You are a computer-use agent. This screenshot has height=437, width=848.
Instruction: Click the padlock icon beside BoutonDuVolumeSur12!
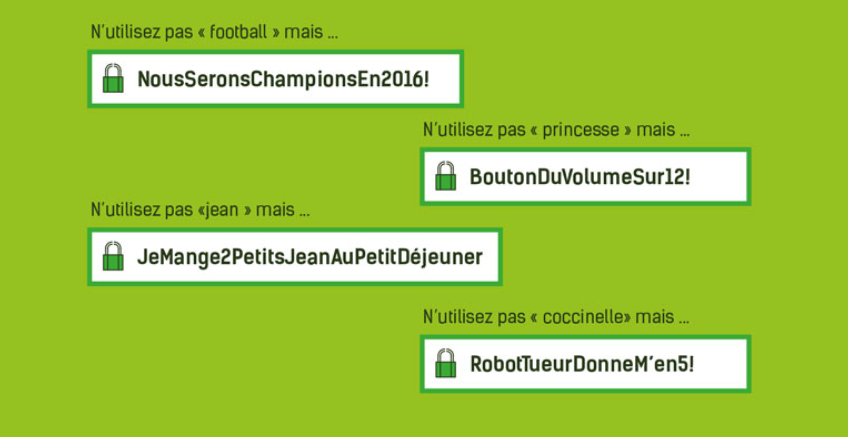[x=446, y=176]
